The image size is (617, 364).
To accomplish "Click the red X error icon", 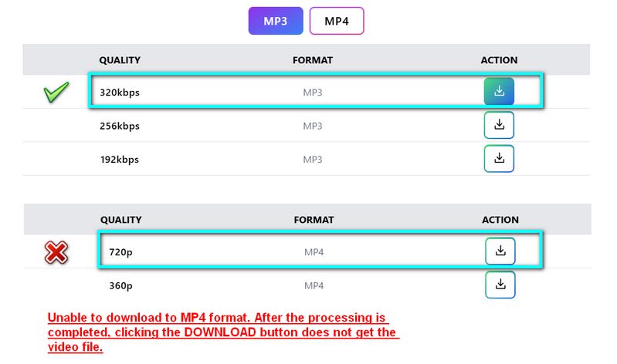I will 56,251.
